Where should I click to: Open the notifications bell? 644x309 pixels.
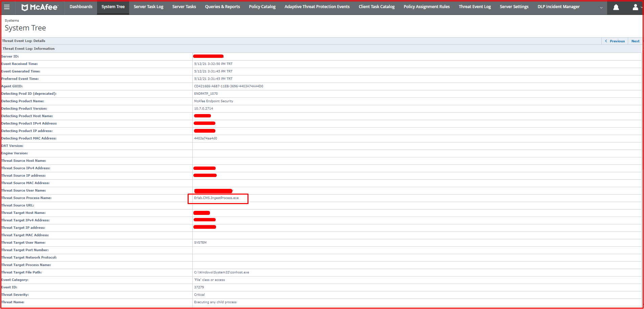point(616,7)
